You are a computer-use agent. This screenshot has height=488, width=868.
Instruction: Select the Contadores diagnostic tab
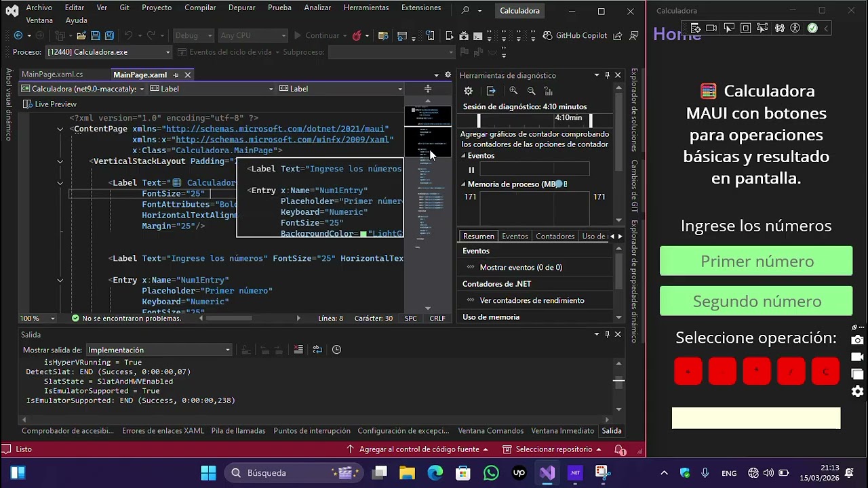coord(555,237)
